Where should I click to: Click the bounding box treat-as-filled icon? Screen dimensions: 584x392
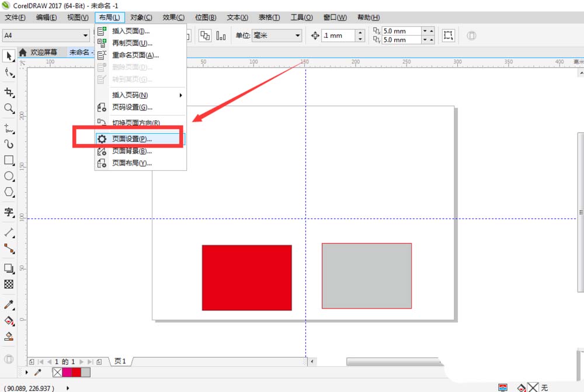pyautogui.click(x=448, y=36)
